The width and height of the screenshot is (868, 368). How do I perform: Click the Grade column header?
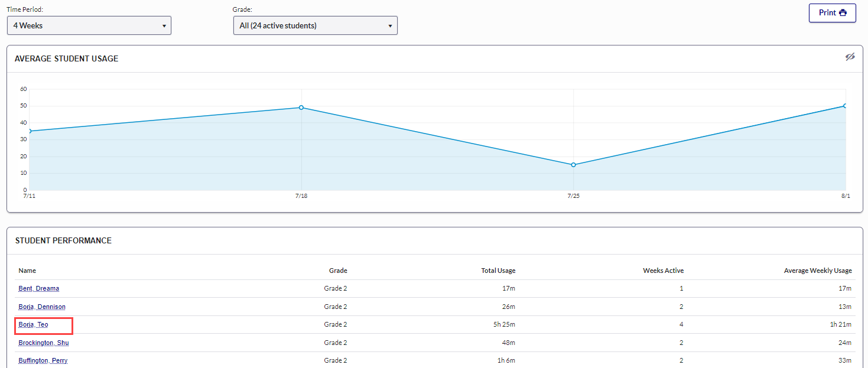click(338, 271)
